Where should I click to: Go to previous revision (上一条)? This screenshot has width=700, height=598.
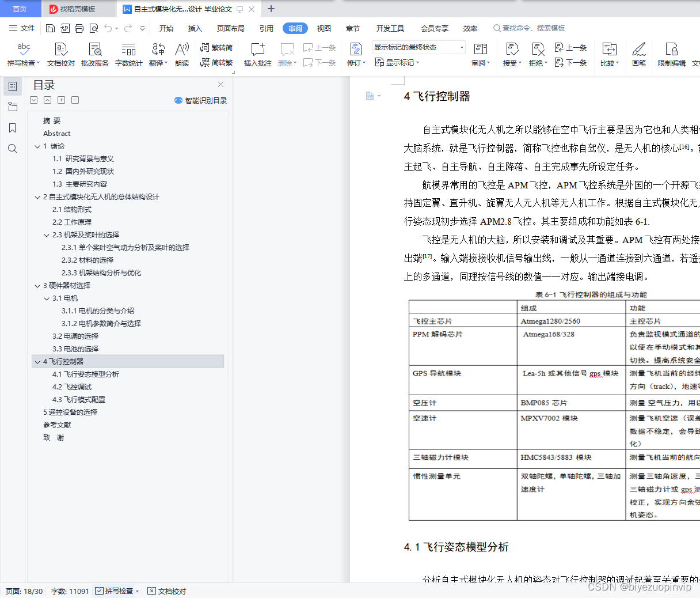[x=570, y=47]
